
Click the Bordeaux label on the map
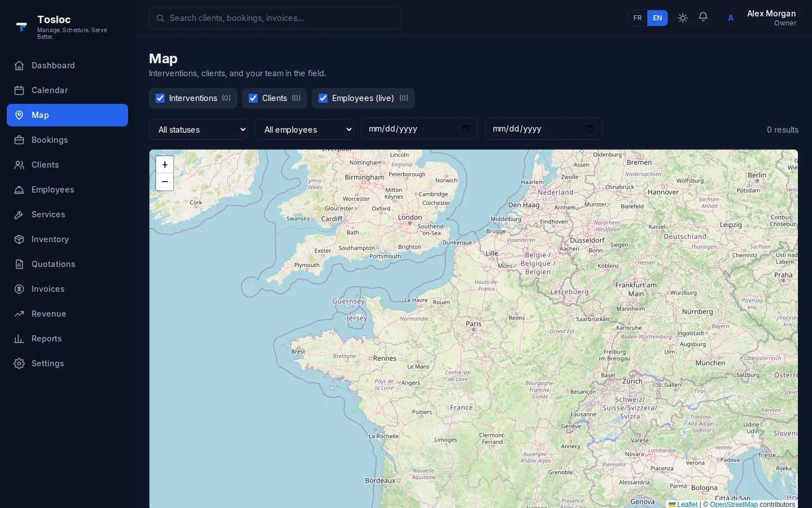(380, 481)
